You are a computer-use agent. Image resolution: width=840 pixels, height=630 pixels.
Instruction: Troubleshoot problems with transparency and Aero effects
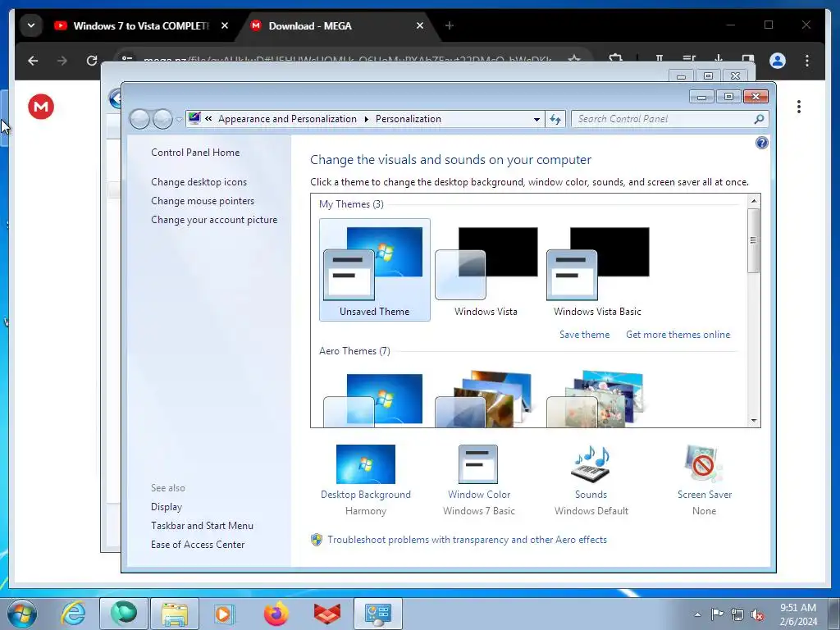click(x=467, y=540)
